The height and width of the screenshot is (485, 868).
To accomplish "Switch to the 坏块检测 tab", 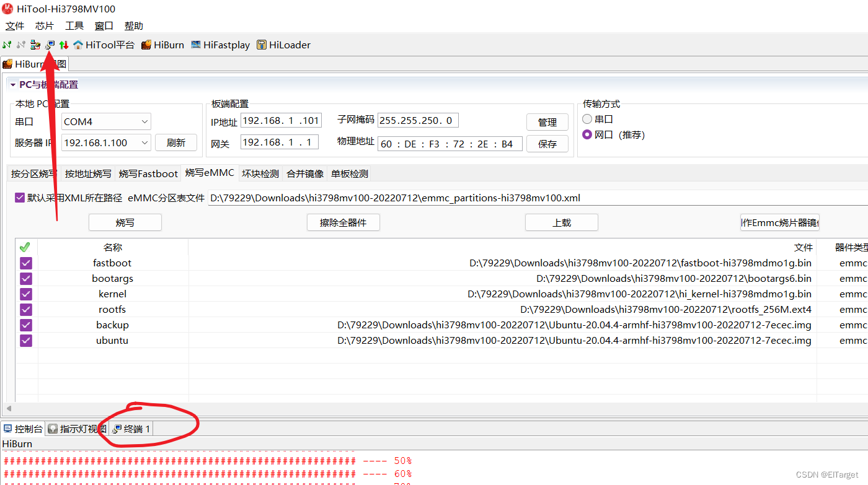I will pos(260,174).
